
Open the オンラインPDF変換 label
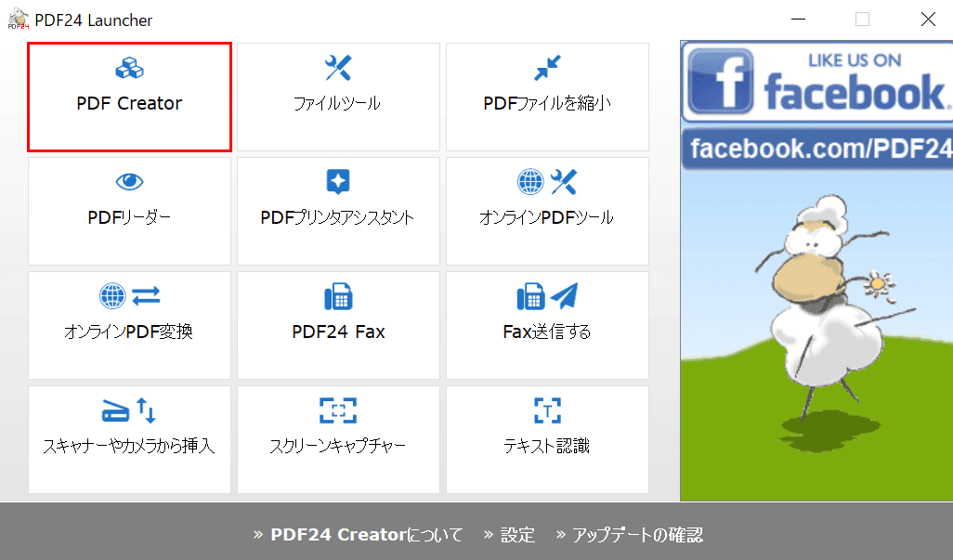(129, 332)
